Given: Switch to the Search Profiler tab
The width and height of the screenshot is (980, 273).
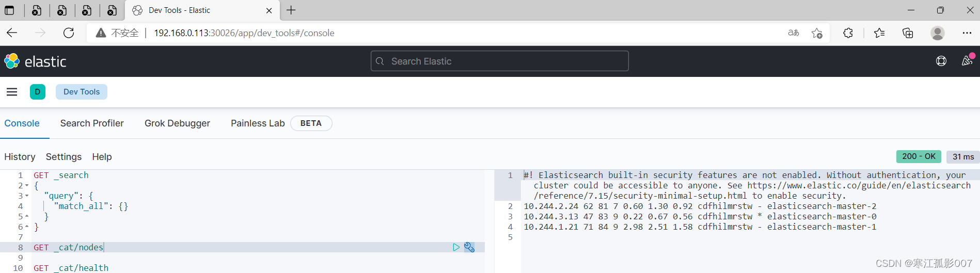Looking at the screenshot, I should point(92,123).
